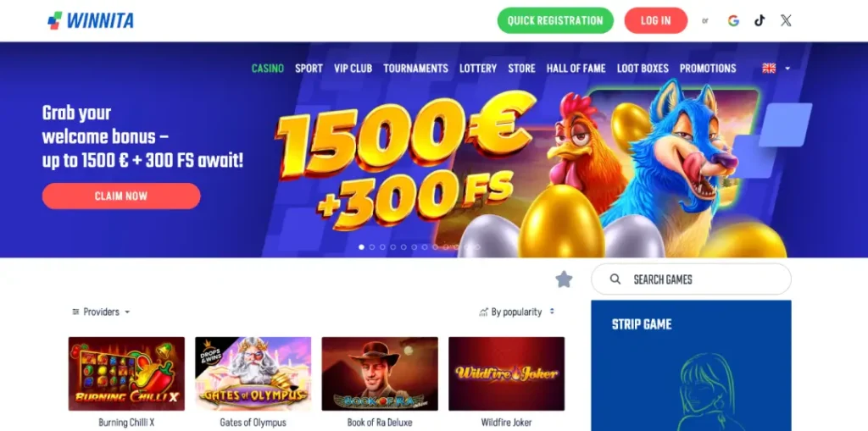The image size is (868, 431).
Task: Click the UK flag language icon
Action: click(x=769, y=68)
